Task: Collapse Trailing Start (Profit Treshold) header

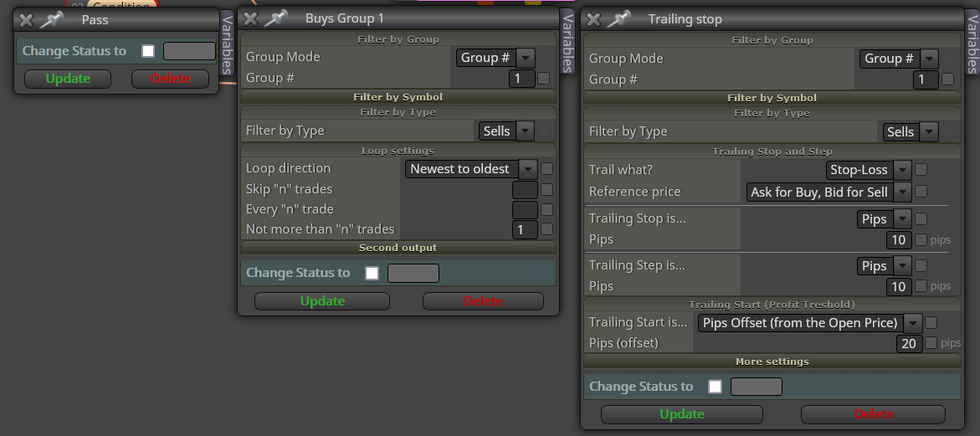Action: coord(772,305)
